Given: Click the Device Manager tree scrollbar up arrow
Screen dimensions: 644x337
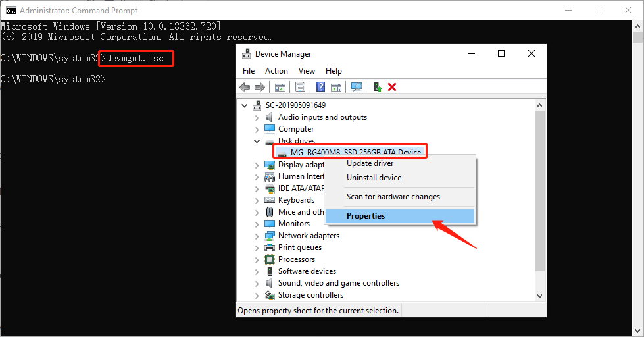Looking at the screenshot, I should click(539, 105).
